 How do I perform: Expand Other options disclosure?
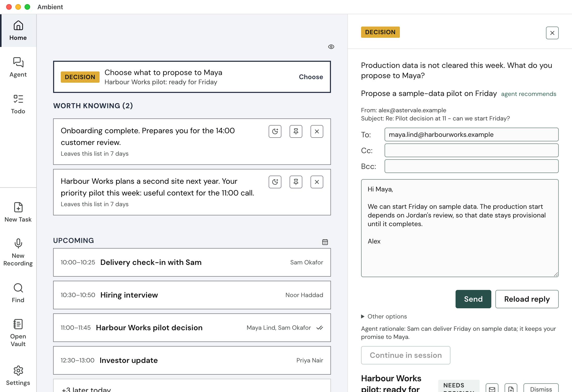pos(384,316)
